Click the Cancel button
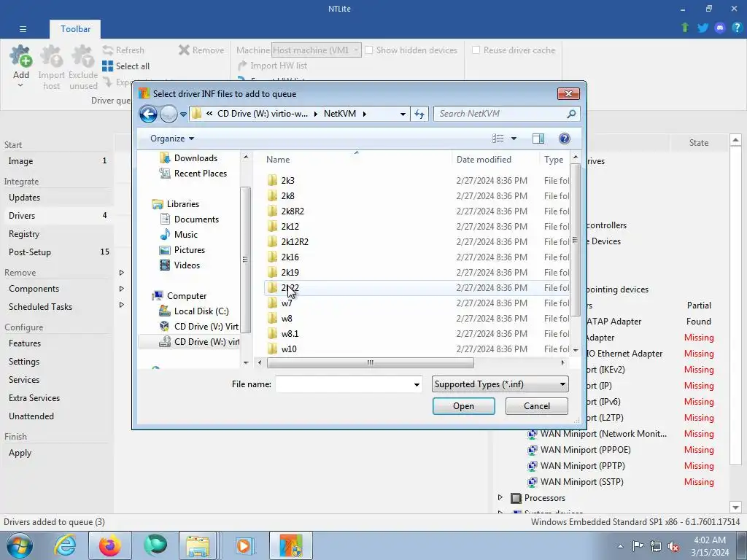The height and width of the screenshot is (560, 747). 537,406
